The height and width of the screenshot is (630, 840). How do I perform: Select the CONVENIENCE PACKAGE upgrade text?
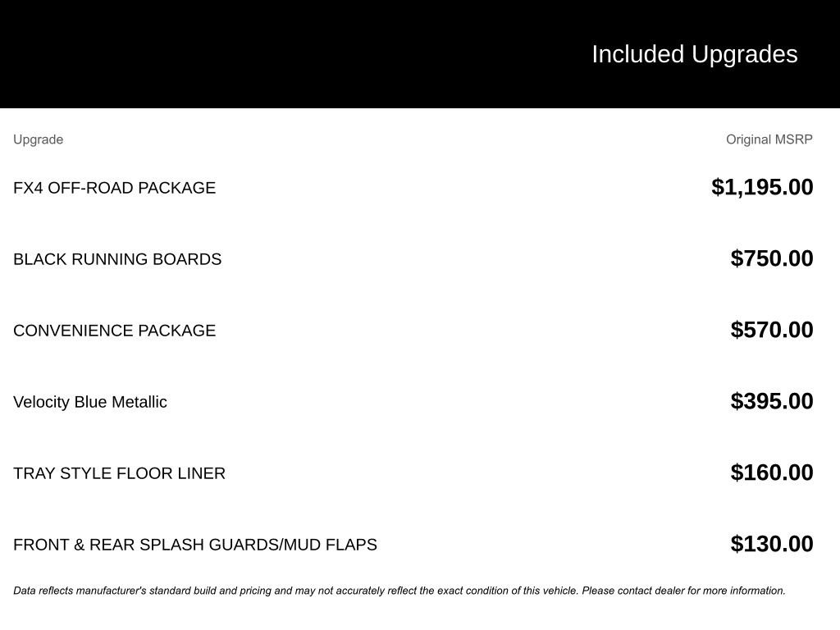115,331
